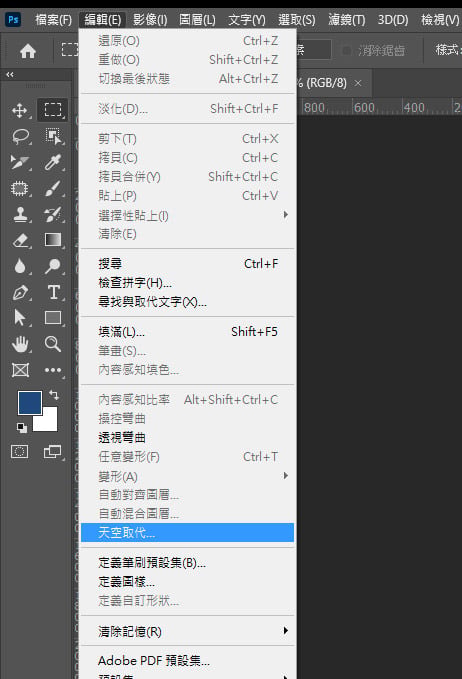The width and height of the screenshot is (462, 679).
Task: Open the 檔案(F) menu
Action: [x=53, y=20]
